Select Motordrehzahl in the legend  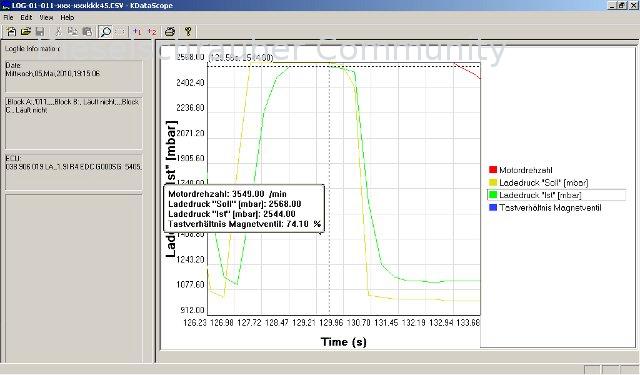526,170
